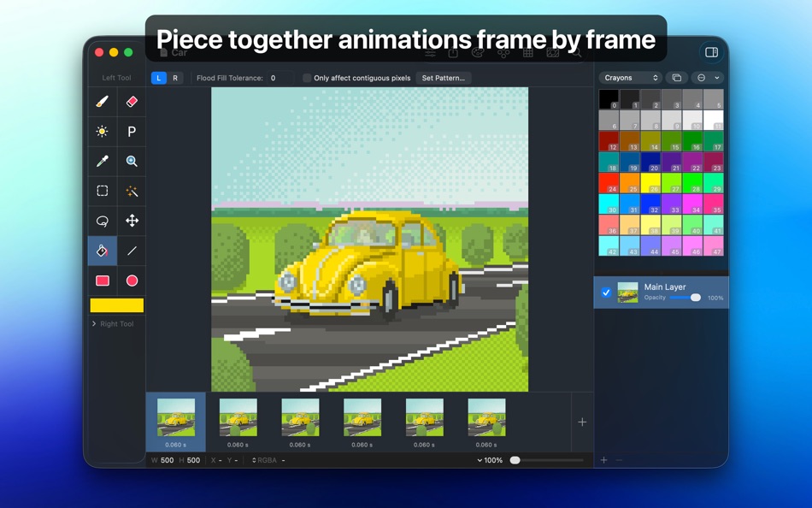Screen dimensions: 812x508
Task: Toggle the right sidebar panel
Action: 710,51
